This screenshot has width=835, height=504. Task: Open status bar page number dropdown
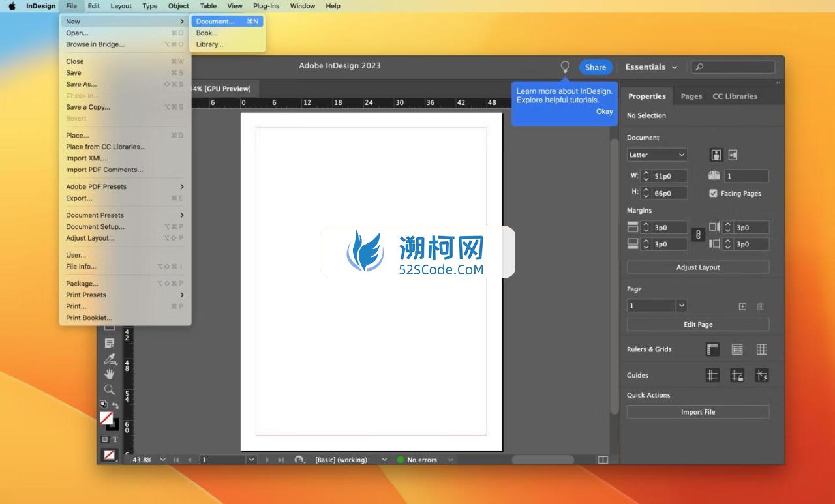[251, 460]
